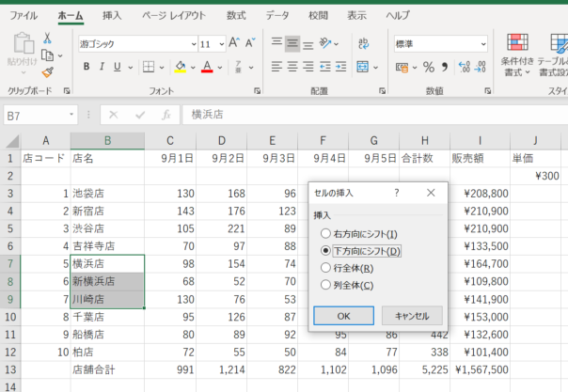The height and width of the screenshot is (392, 568).
Task: Decrease indent
Action: point(325,67)
